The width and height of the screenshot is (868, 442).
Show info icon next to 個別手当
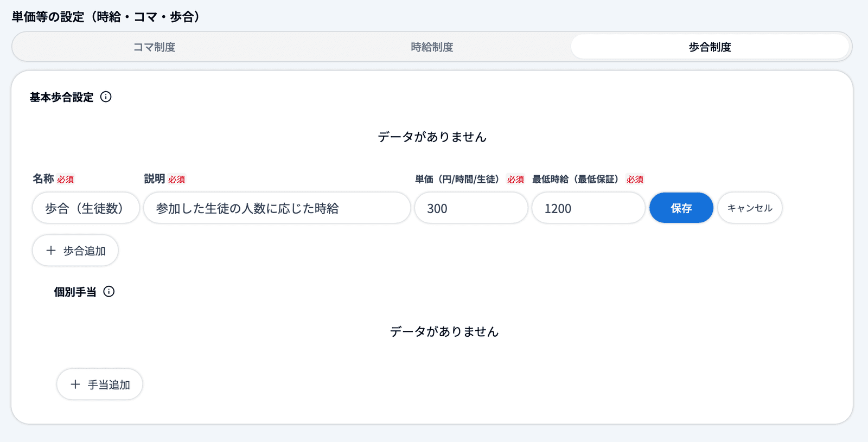[x=109, y=292]
